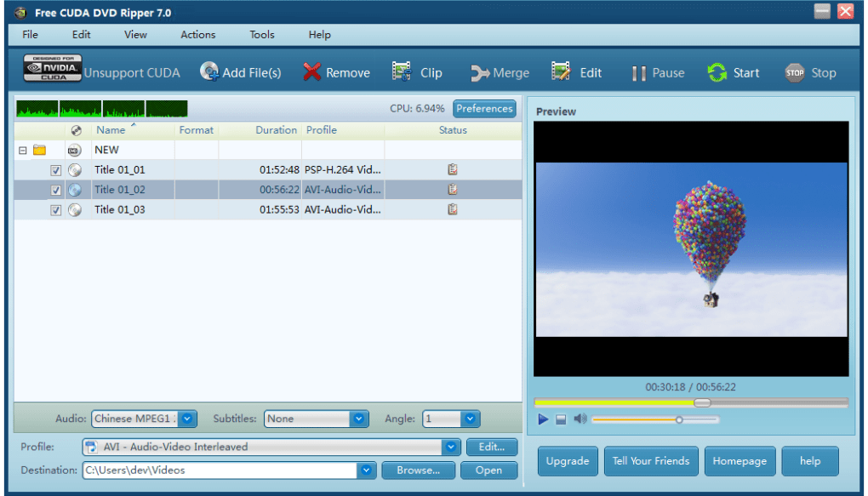Viewport: 868px width, 496px height.
Task: Uncheck the Title 01_01 checkbox
Action: [56, 170]
